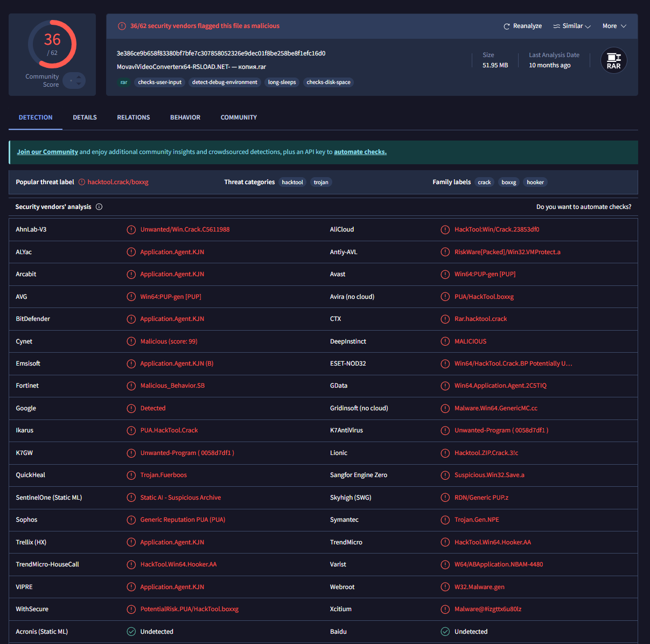Viewport: 650px width, 644px height.
Task: Click the alert icon beside DeepInstinct MALICIOUS
Action: click(445, 341)
